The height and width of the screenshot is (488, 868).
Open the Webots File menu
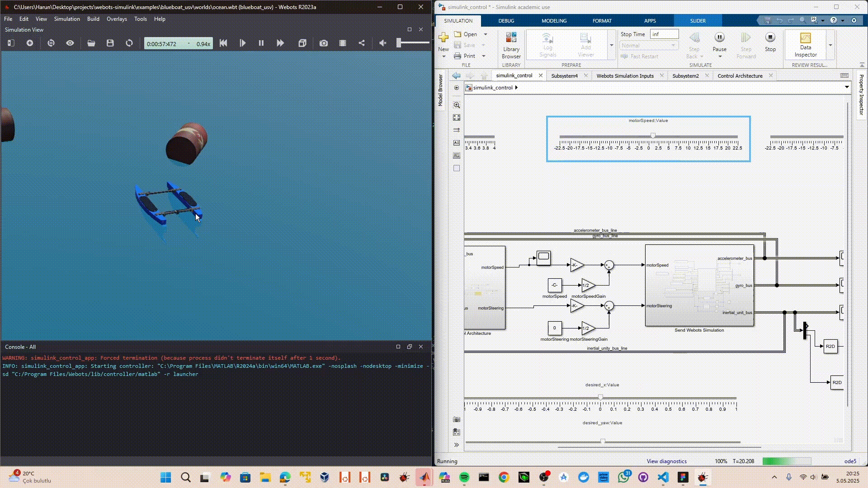tap(8, 19)
